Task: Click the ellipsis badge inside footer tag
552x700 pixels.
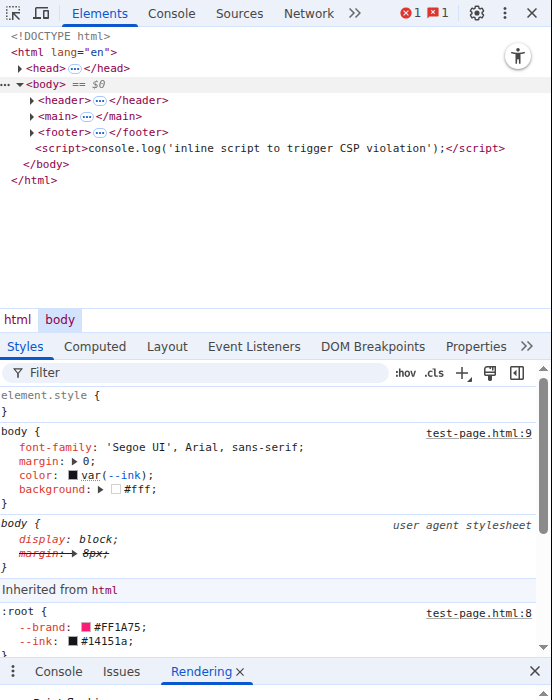Action: 100,133
